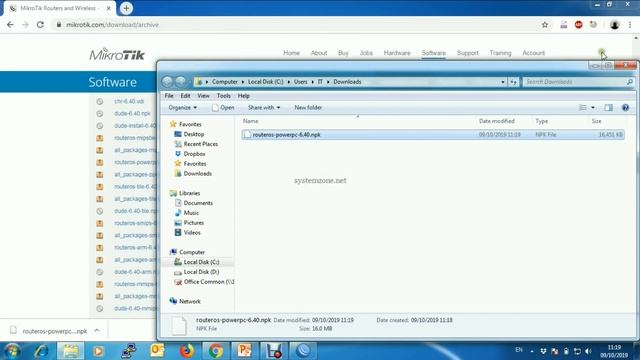Open the Tools menu in Explorer
Screen dimensions: 640x360
pos(223,96)
